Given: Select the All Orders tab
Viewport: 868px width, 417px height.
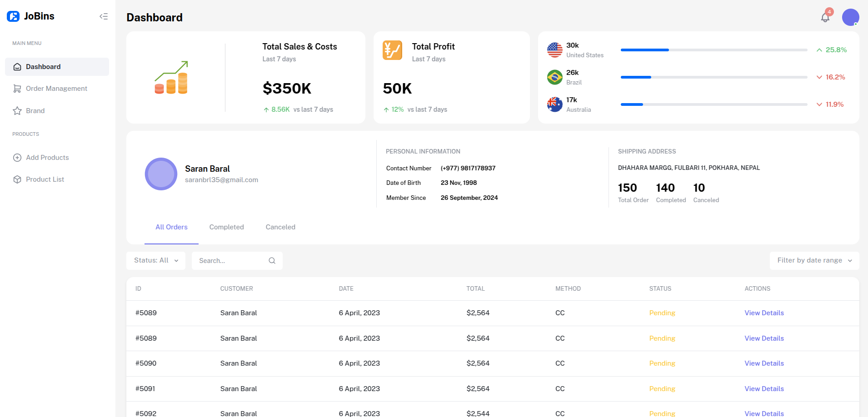Looking at the screenshot, I should 171,227.
